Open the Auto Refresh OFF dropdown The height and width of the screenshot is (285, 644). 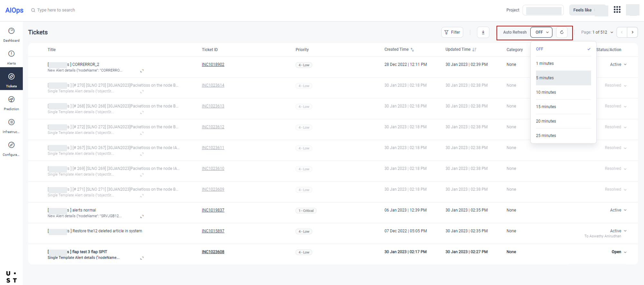coord(541,32)
